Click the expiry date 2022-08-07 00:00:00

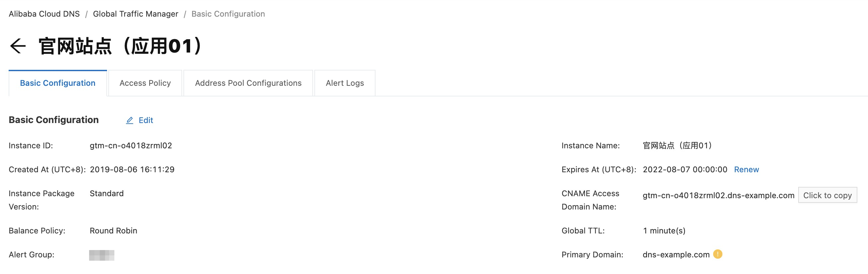pos(685,170)
